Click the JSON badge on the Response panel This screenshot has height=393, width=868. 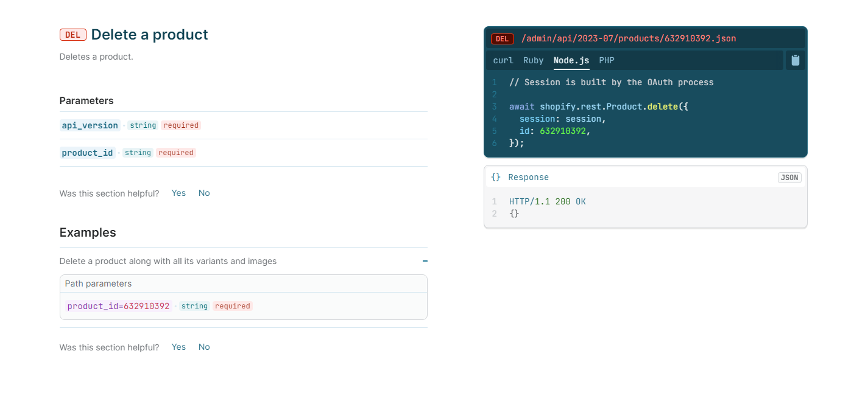point(789,177)
